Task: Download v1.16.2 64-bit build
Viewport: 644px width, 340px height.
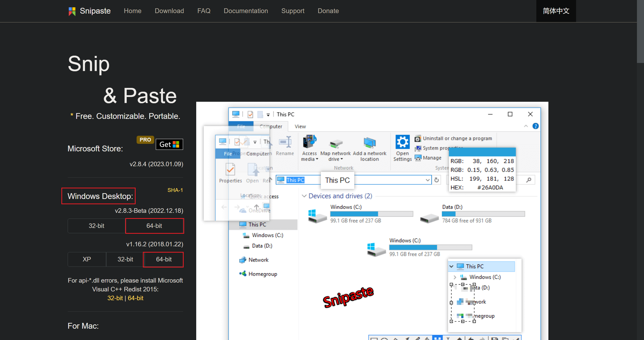Action: [164, 259]
